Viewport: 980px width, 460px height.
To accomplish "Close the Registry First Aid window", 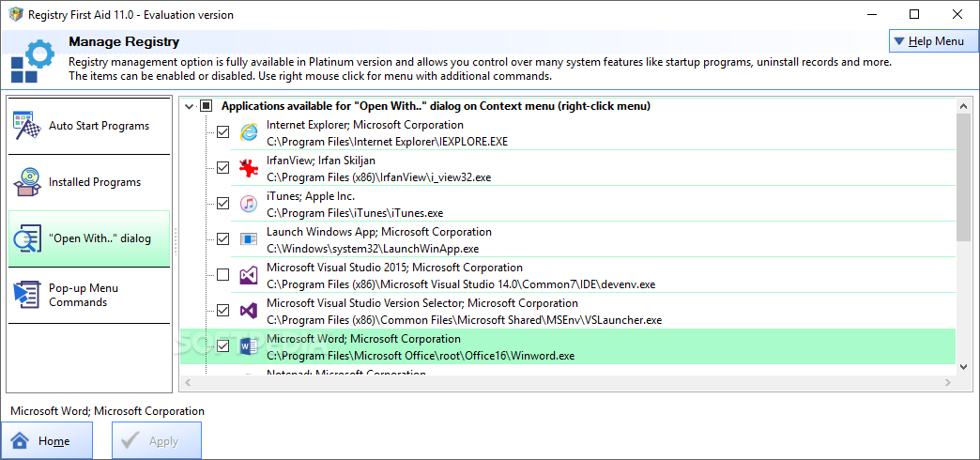I will [x=957, y=14].
